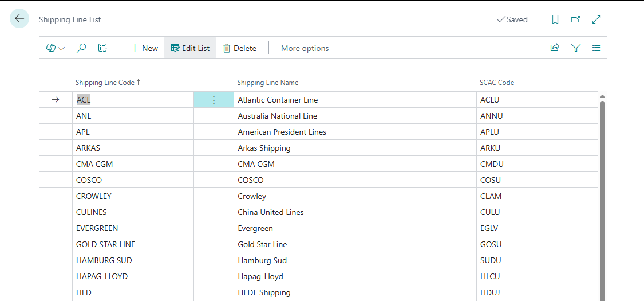This screenshot has width=644, height=301.
Task: Click Arkas Shipping name cell
Action: [355, 148]
